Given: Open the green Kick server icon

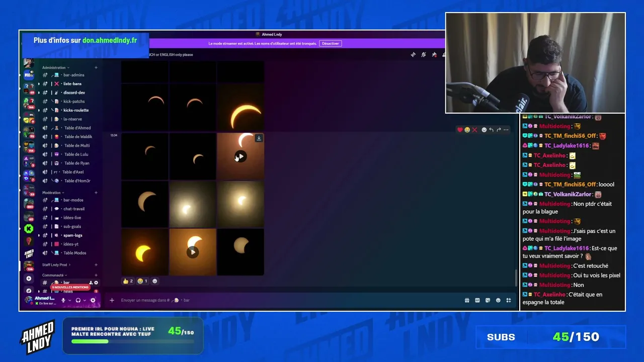Looking at the screenshot, I should click(x=29, y=229).
